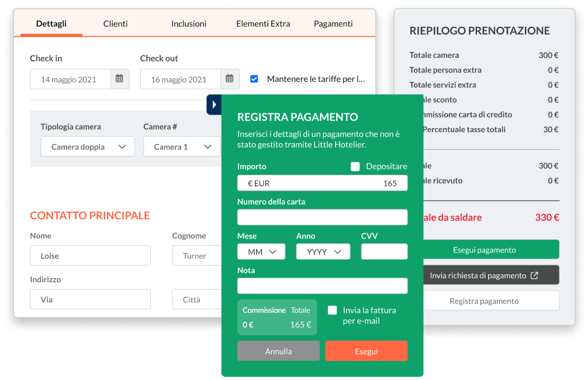This screenshot has width=588, height=380.
Task: Click external link icon on Invia richiesta
Action: tap(534, 275)
